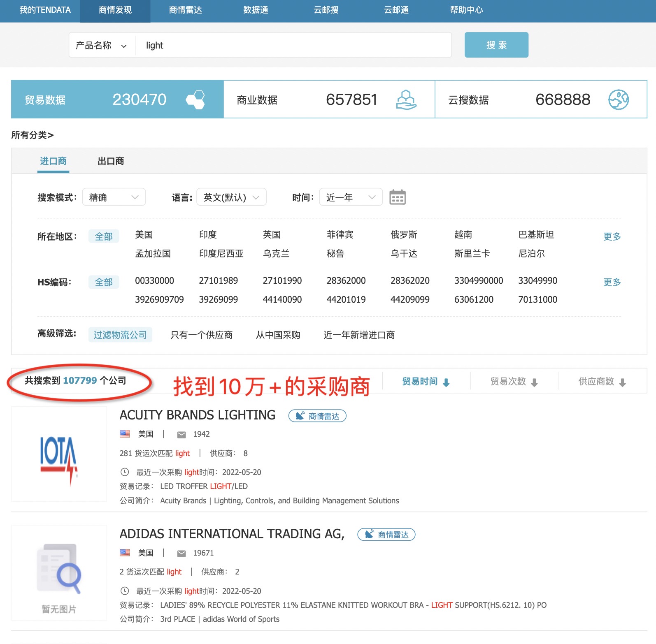Click the cloud search globe icon

[x=619, y=100]
